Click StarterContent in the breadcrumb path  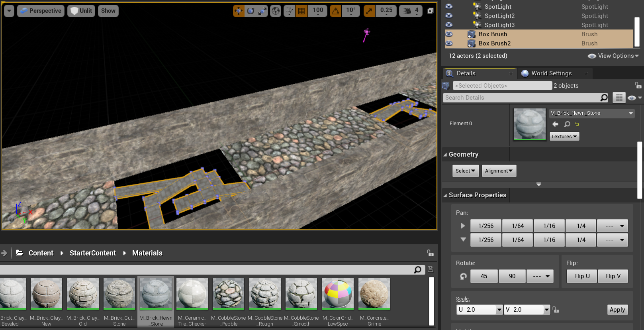point(93,253)
